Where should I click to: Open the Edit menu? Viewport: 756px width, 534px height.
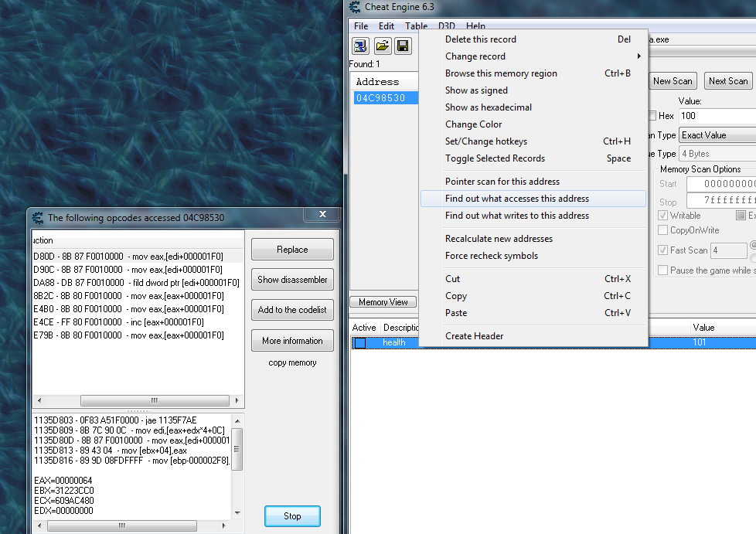(387, 26)
